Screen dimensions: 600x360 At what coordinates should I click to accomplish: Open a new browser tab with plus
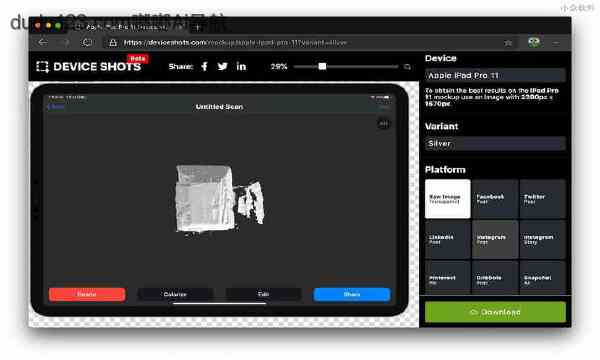click(197, 28)
